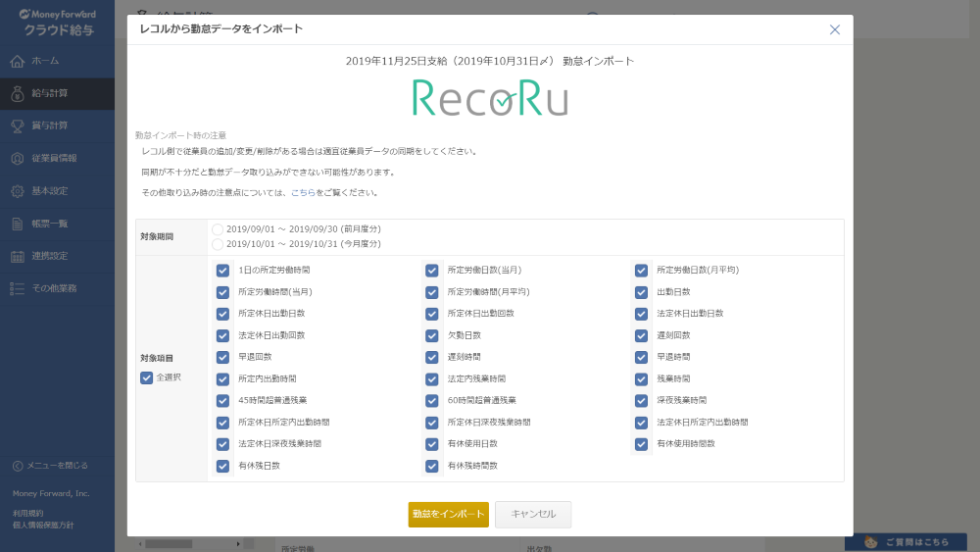The image size is (980, 552).
Task: Click the money bag icon for 給与計算
Action: click(18, 93)
